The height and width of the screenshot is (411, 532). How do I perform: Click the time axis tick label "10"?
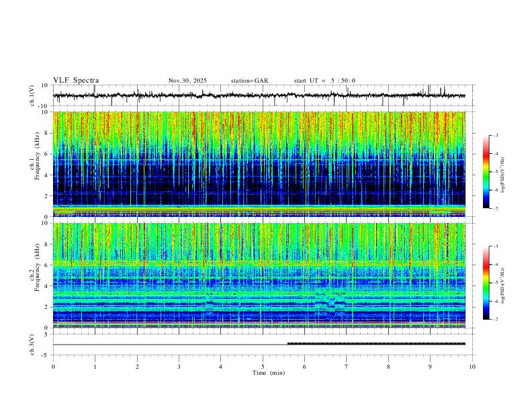(x=472, y=367)
